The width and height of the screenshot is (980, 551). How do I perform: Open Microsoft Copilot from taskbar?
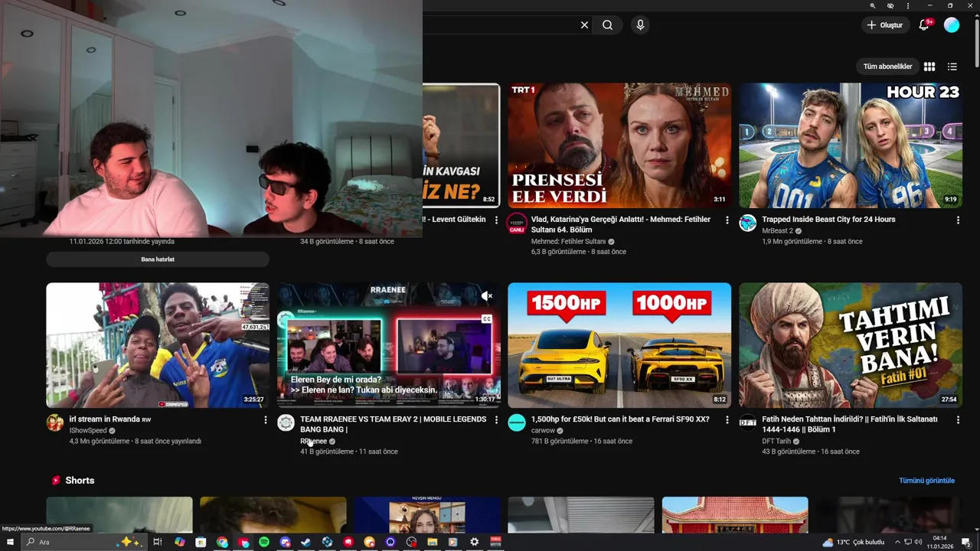pyautogui.click(x=180, y=542)
